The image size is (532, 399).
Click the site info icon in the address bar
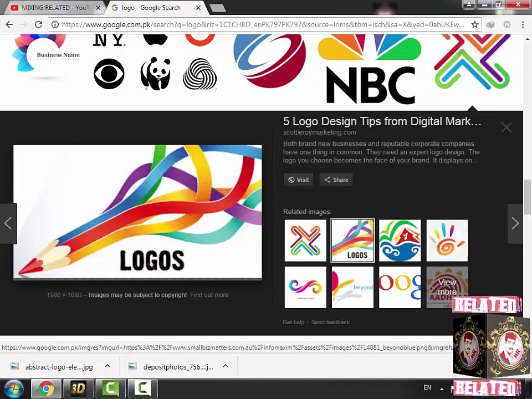click(55, 24)
